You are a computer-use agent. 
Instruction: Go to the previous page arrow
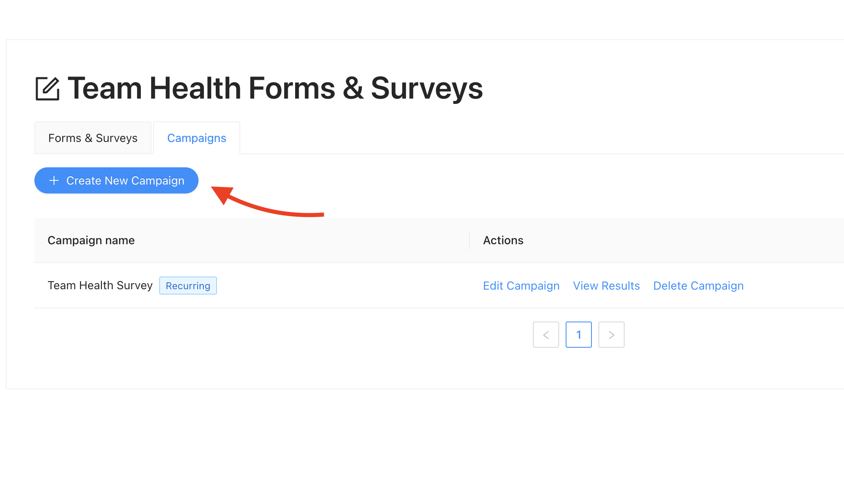pos(546,335)
